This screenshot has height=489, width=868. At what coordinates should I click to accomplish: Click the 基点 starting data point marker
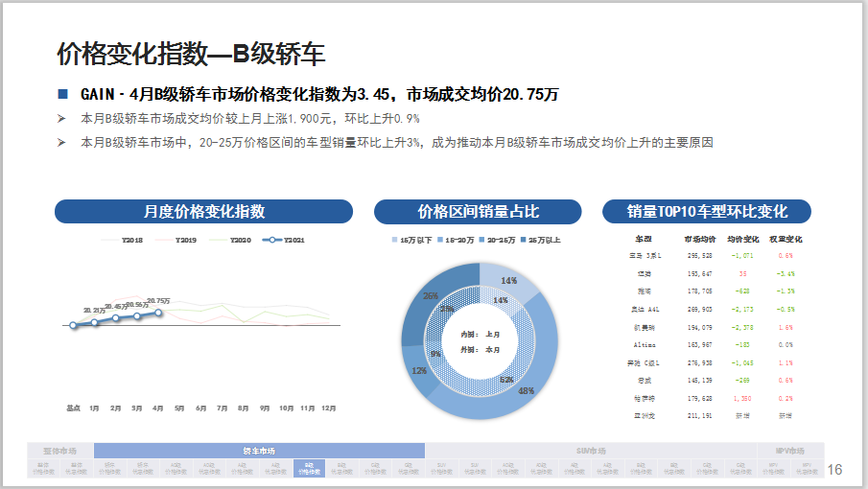pos(73,326)
